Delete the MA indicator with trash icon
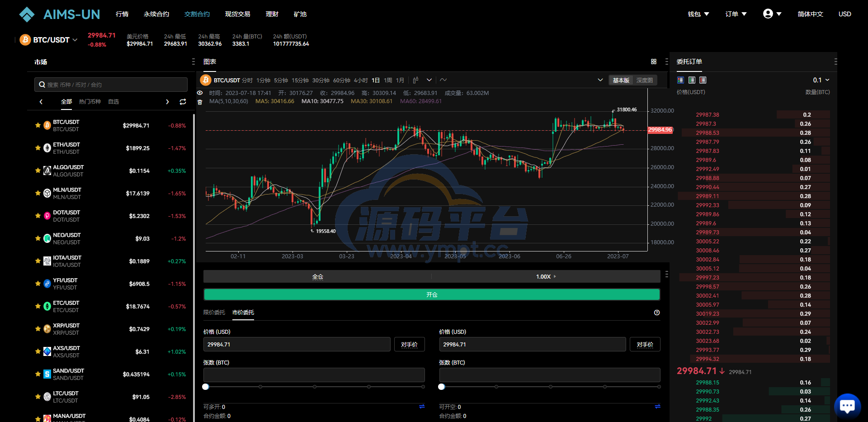The image size is (868, 422). (x=200, y=102)
